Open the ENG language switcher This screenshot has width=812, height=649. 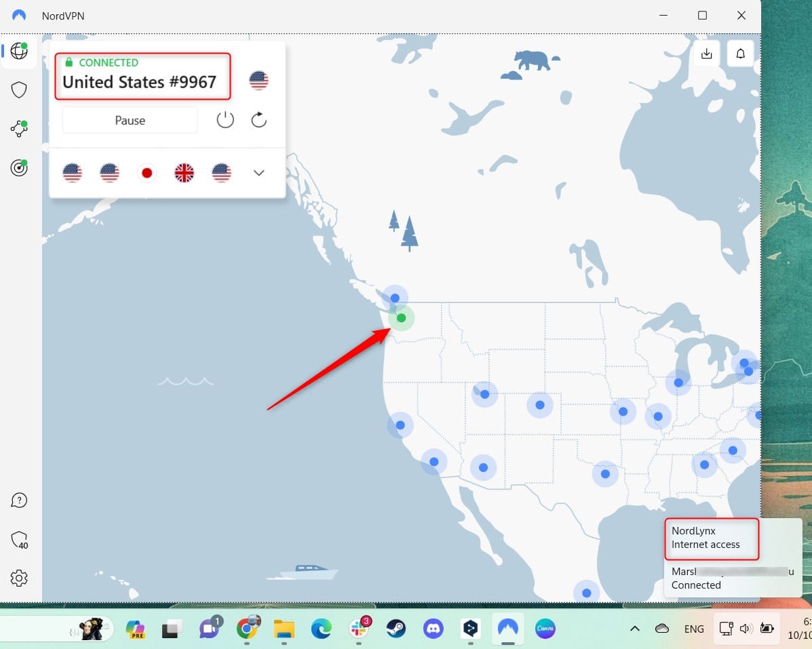(x=694, y=629)
